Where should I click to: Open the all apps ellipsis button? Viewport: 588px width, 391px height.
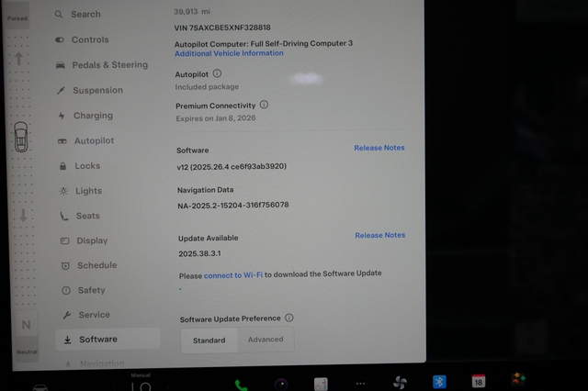[360, 384]
